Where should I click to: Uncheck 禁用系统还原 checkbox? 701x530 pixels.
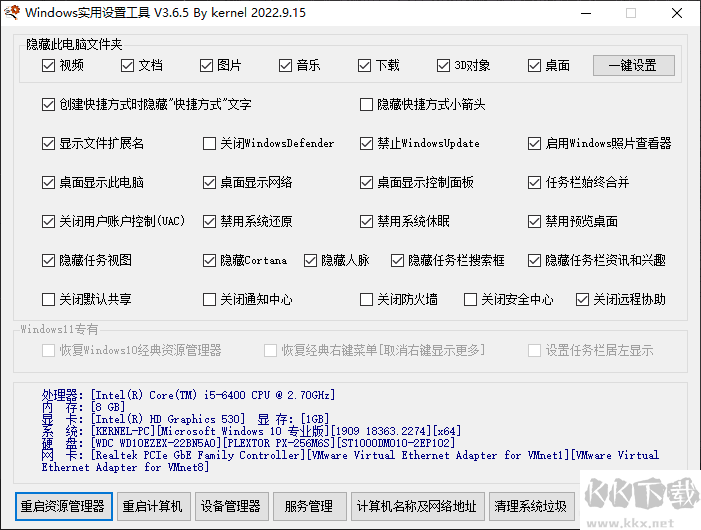coord(209,221)
